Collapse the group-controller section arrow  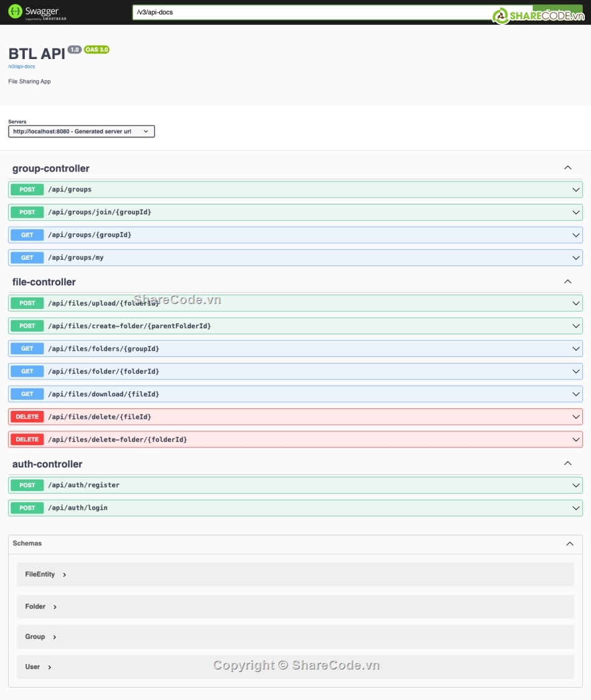coord(567,168)
